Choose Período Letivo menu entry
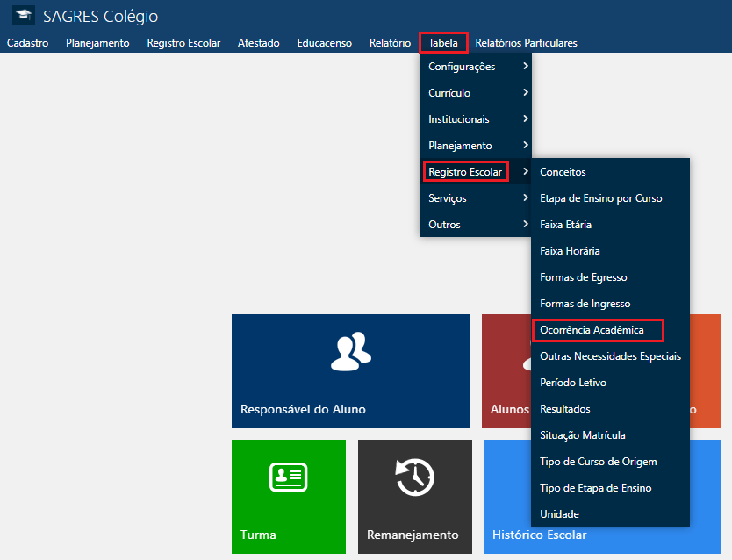Screen dimensions: 732x560 point(573,383)
